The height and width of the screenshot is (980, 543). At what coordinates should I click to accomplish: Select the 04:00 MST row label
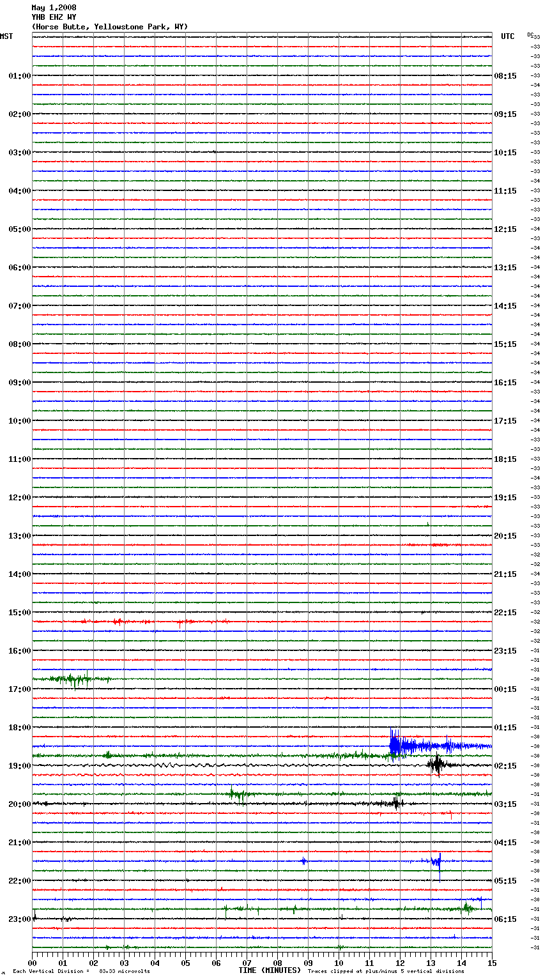pos(20,191)
